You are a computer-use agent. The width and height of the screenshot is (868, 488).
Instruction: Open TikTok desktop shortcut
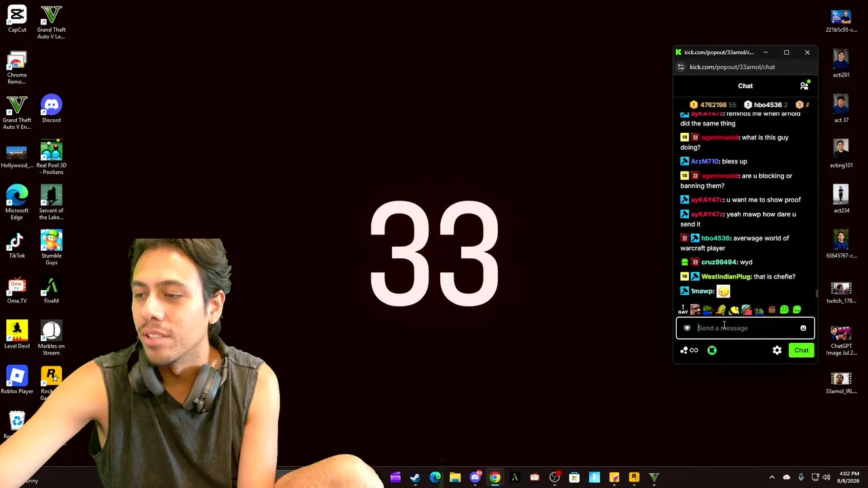click(17, 245)
